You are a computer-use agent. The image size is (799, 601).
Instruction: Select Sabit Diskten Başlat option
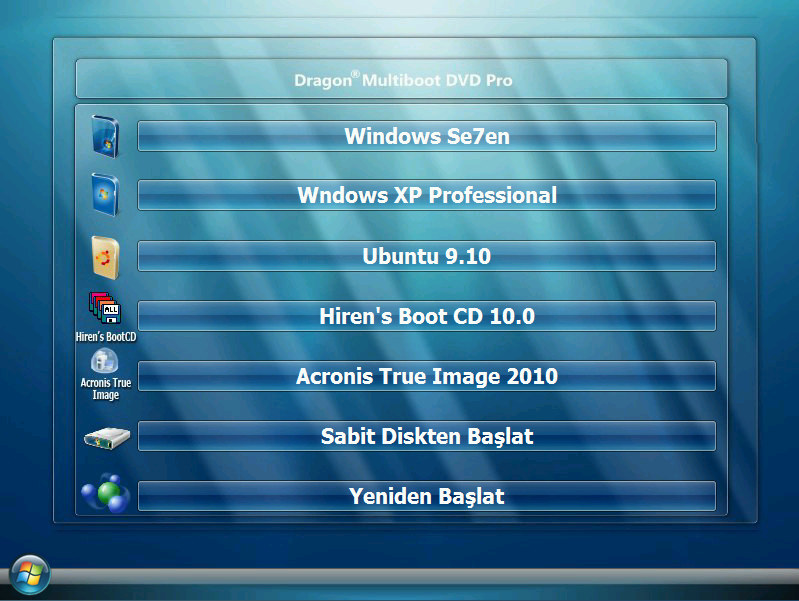[427, 436]
